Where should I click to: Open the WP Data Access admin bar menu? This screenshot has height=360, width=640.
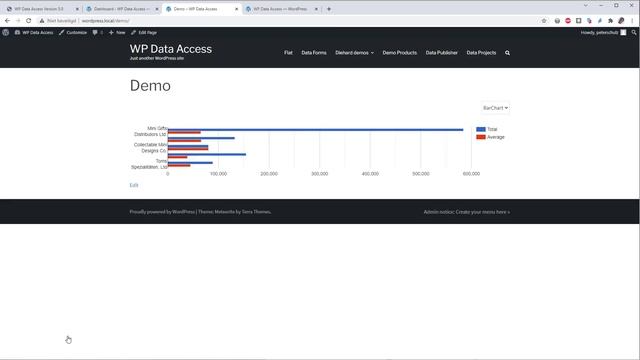[x=34, y=32]
